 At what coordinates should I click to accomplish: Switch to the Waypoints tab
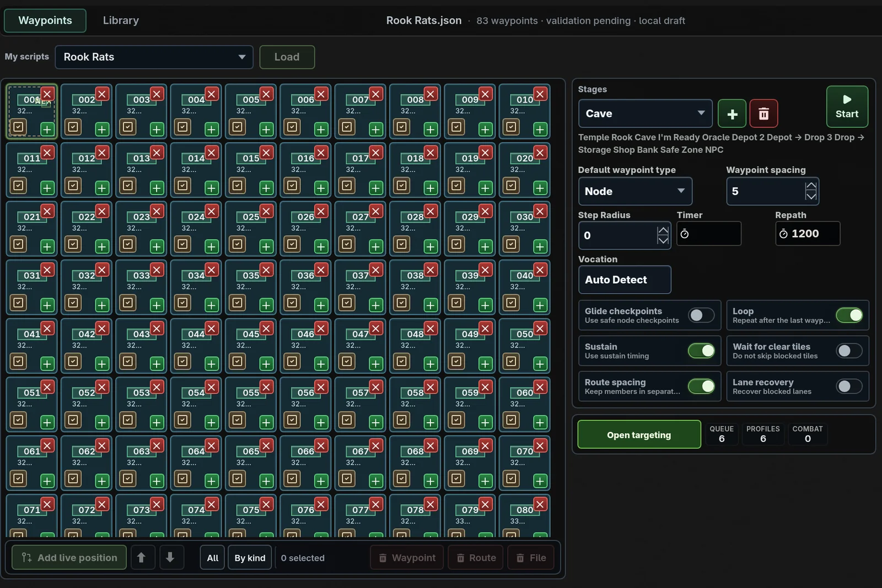pyautogui.click(x=45, y=20)
